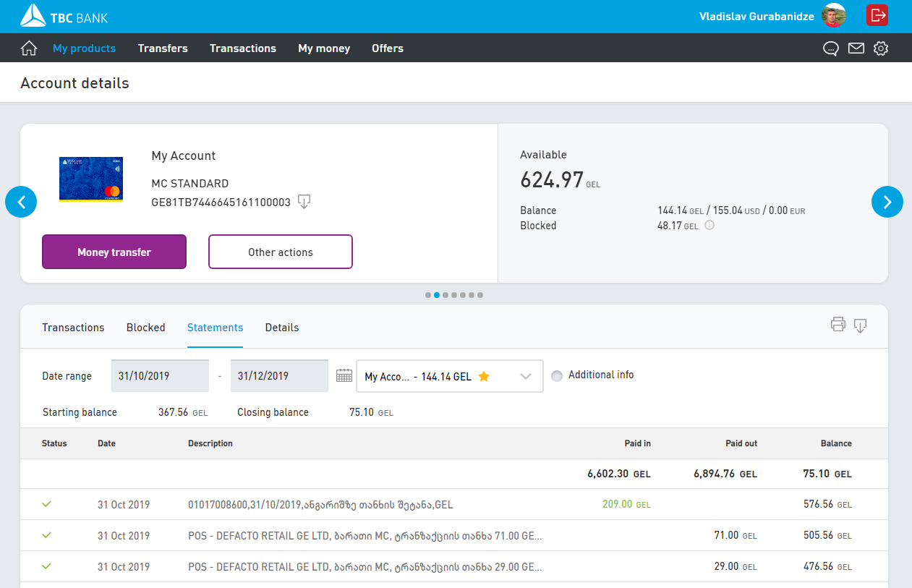Viewport: 912px width, 588px height.
Task: Click the blocked amount info icon
Action: (709, 226)
